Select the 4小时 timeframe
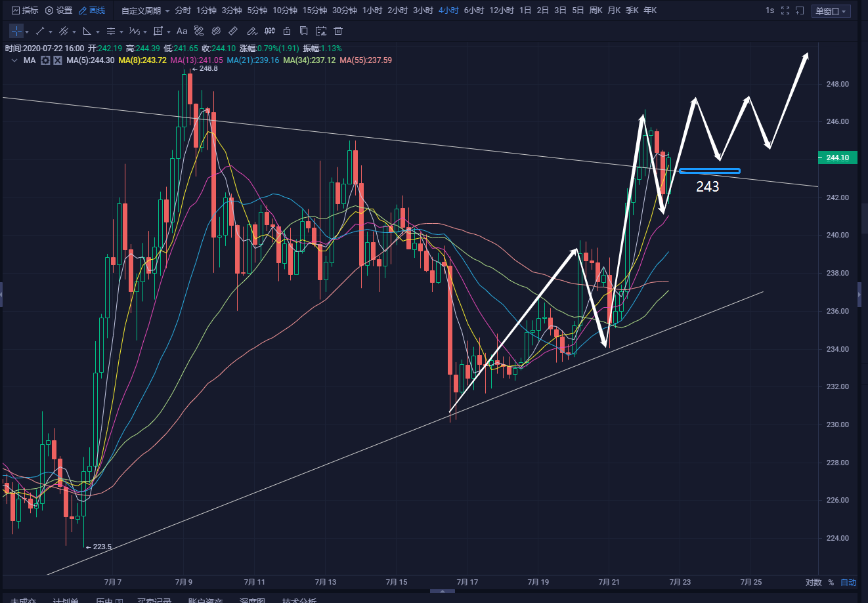This screenshot has height=603, width=868. click(448, 10)
